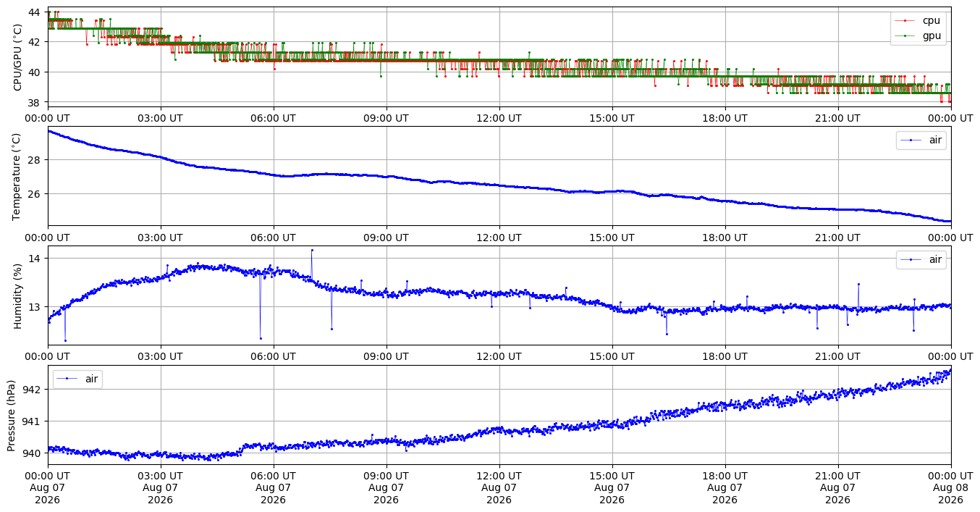Image resolution: width=980 pixels, height=512 pixels.
Task: Click the 12:00 UT Aug 07 bottom tick label
Action: [x=499, y=489]
